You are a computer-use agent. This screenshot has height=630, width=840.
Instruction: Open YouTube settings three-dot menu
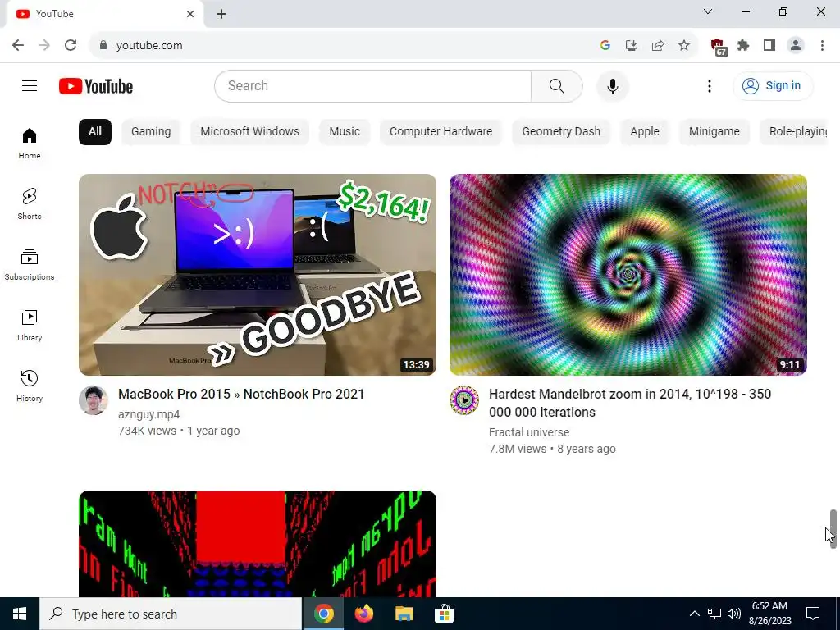pyautogui.click(x=710, y=85)
